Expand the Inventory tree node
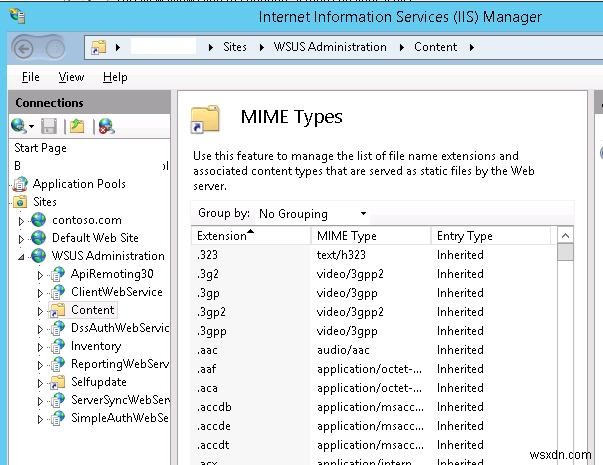The image size is (603, 465). [40, 347]
